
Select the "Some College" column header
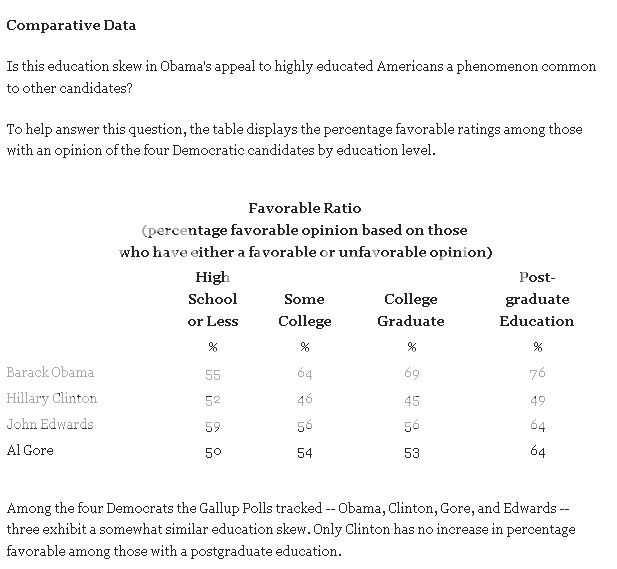(x=304, y=310)
